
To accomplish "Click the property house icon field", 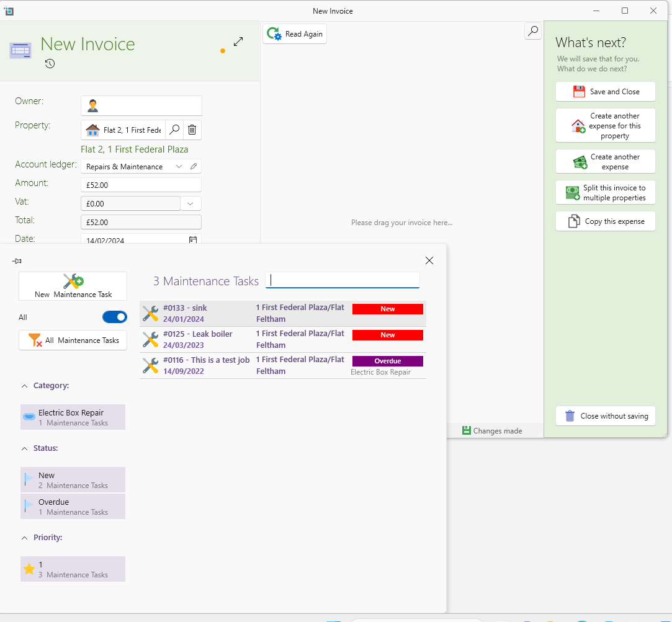I will [x=123, y=130].
